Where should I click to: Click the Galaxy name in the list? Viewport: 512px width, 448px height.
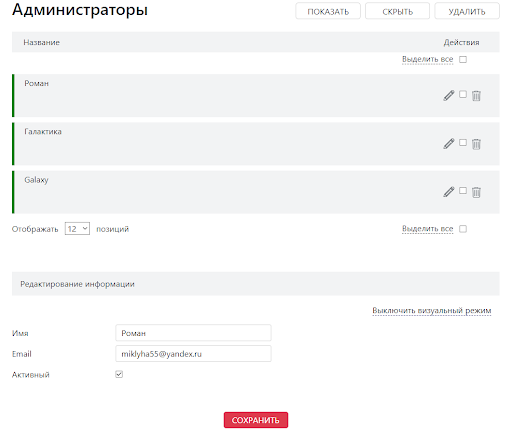click(36, 180)
